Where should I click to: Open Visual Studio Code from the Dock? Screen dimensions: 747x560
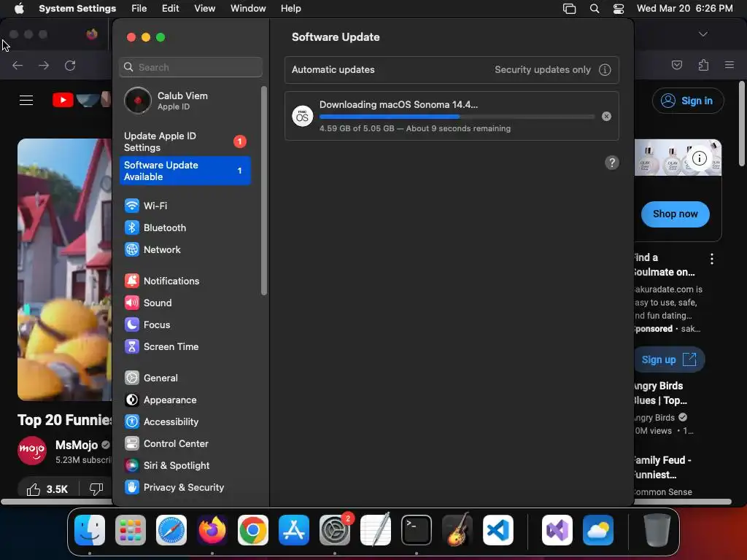(498, 530)
